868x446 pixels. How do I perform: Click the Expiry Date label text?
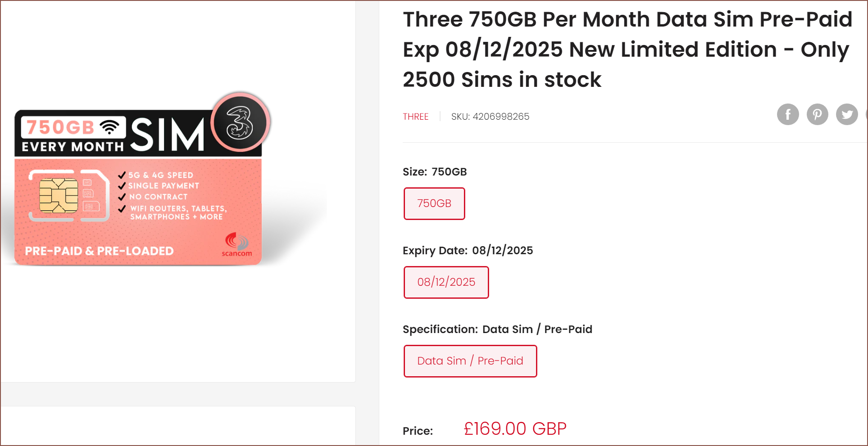(435, 250)
